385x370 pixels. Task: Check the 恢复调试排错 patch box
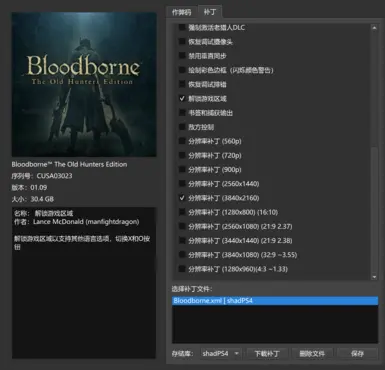pos(182,84)
